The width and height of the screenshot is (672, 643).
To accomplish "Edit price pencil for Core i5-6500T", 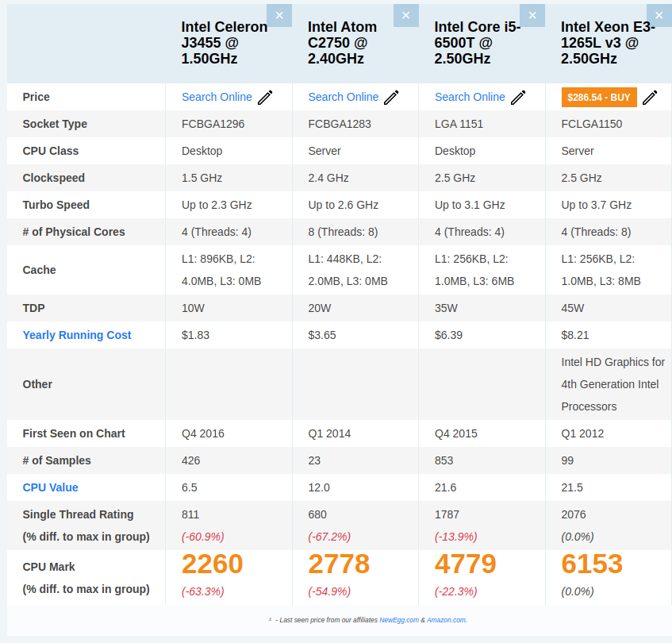I will point(518,98).
